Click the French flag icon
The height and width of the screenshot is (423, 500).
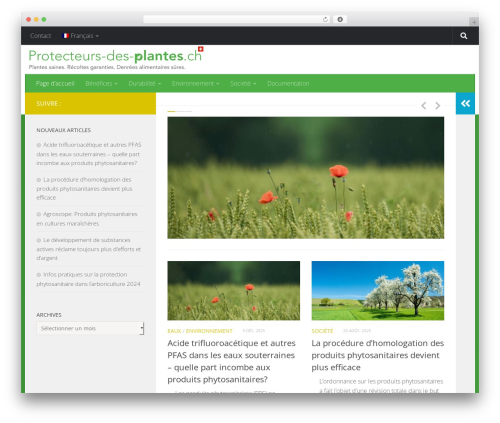[65, 36]
